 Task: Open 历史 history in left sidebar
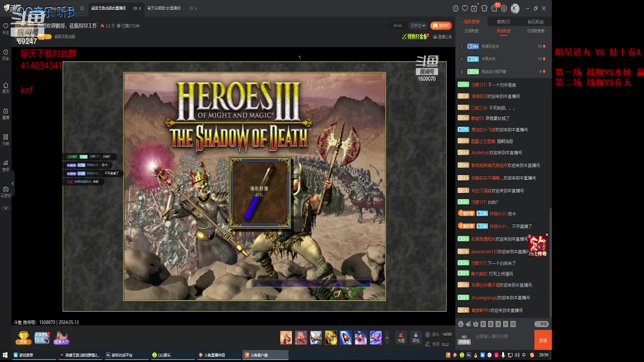tap(6, 55)
